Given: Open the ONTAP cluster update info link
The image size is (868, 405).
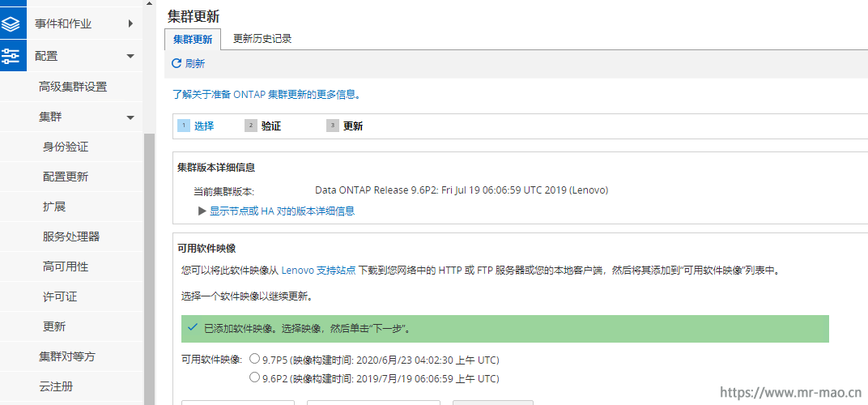Looking at the screenshot, I should pyautogui.click(x=267, y=95).
